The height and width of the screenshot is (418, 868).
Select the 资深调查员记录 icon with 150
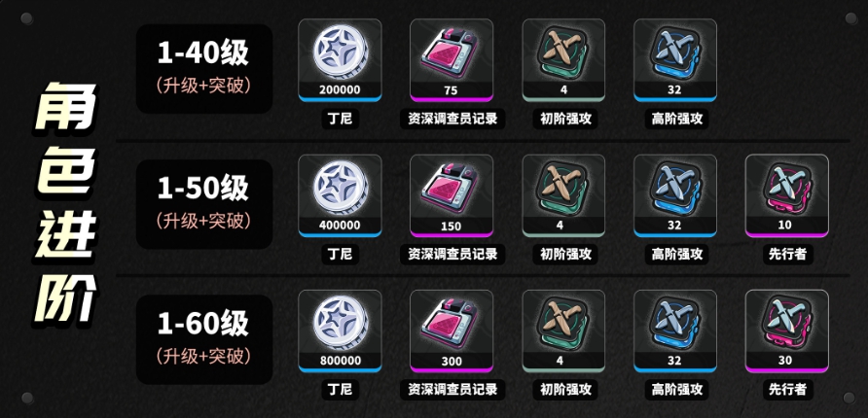[452, 195]
